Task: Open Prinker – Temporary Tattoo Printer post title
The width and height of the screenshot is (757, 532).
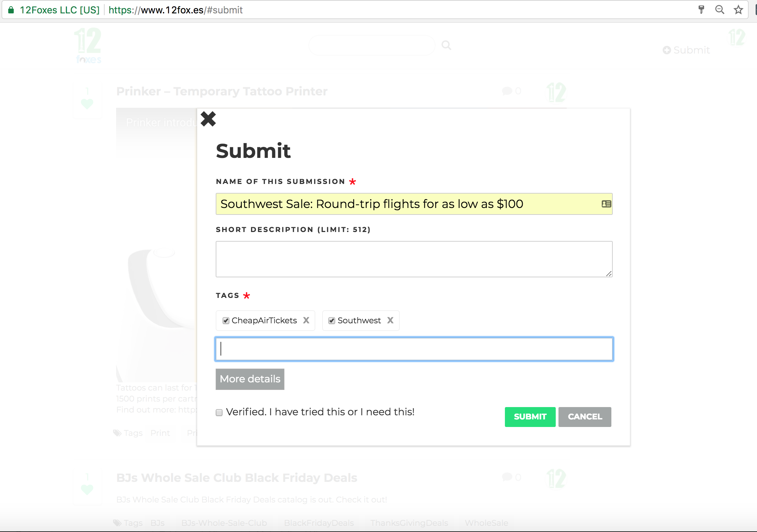Action: (x=222, y=91)
